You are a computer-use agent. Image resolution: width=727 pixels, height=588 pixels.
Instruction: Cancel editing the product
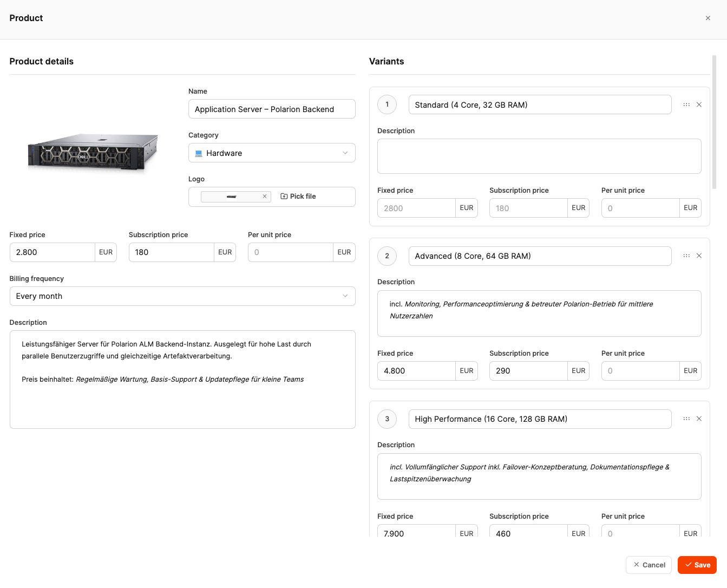coord(649,565)
